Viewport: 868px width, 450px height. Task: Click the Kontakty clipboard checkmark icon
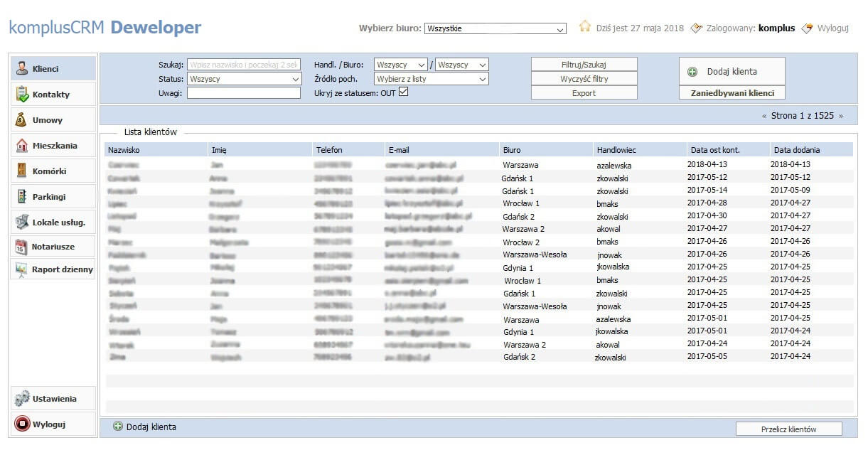(x=22, y=95)
